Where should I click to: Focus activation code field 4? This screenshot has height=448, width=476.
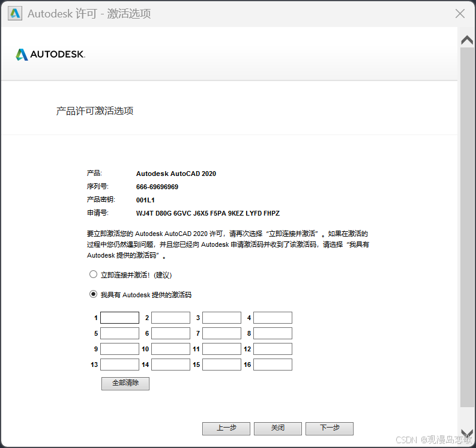pyautogui.click(x=273, y=318)
